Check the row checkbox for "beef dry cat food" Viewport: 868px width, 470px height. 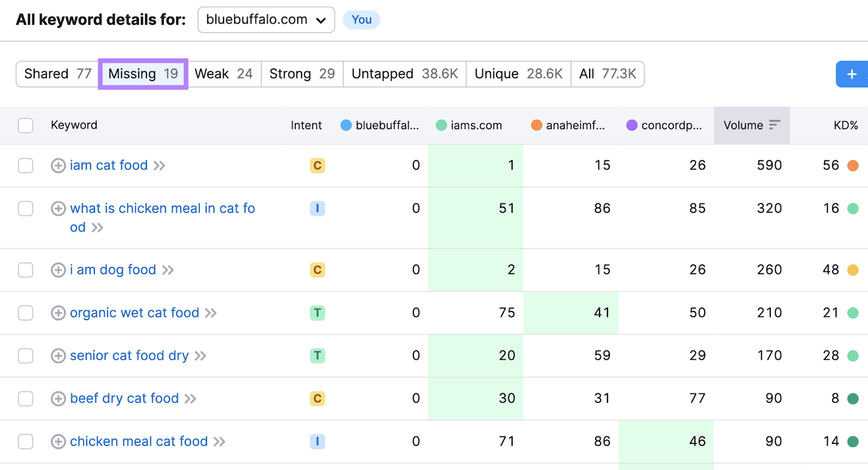click(x=26, y=398)
